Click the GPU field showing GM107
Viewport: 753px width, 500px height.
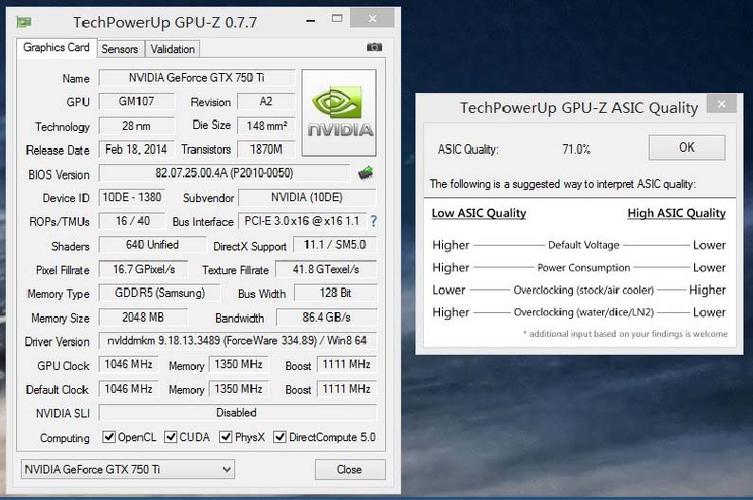pyautogui.click(x=137, y=102)
